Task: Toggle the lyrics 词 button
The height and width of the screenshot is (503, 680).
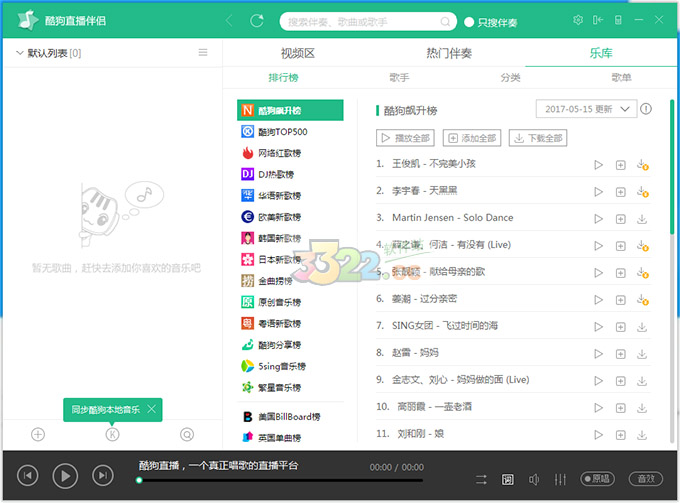Action: pyautogui.click(x=507, y=479)
